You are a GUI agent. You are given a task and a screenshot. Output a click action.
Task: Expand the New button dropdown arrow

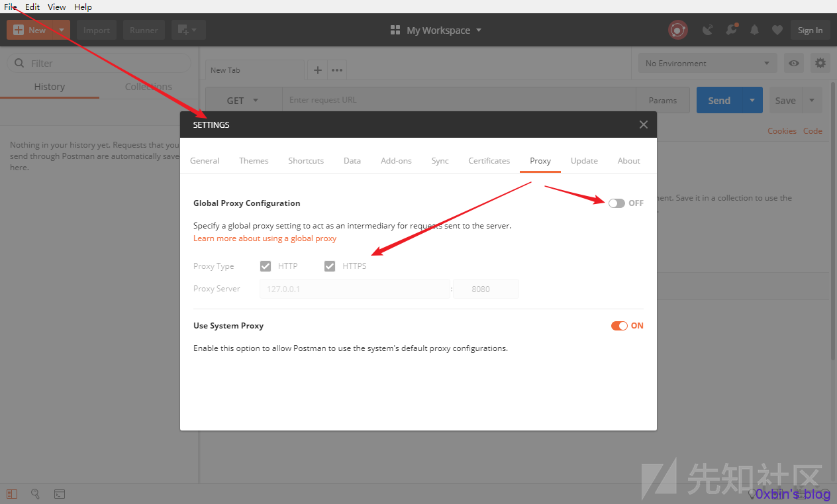coord(61,30)
